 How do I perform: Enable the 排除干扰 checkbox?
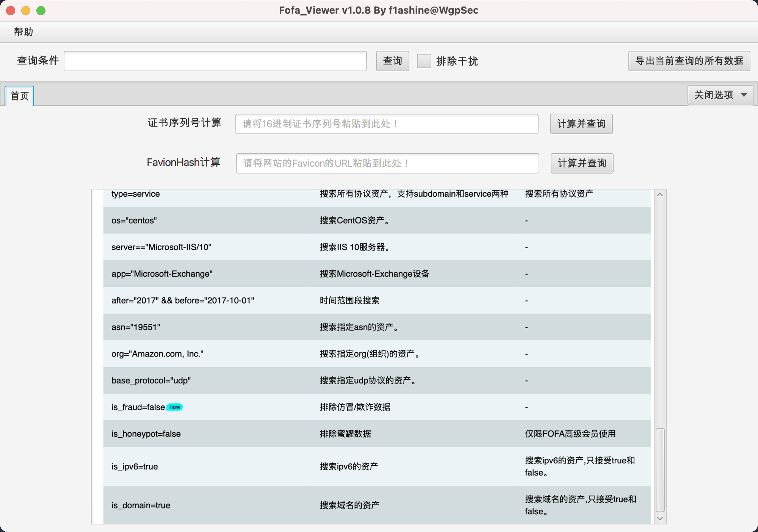(424, 61)
